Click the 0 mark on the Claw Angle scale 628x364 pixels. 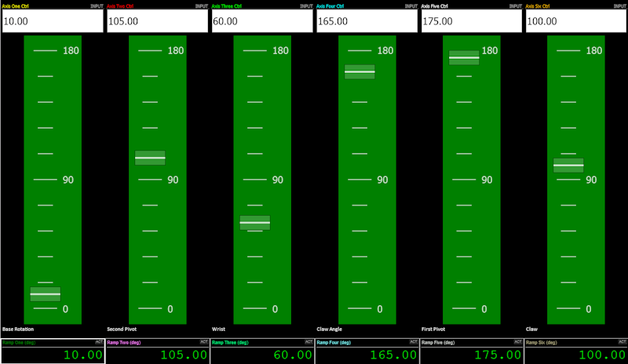pyautogui.click(x=380, y=309)
